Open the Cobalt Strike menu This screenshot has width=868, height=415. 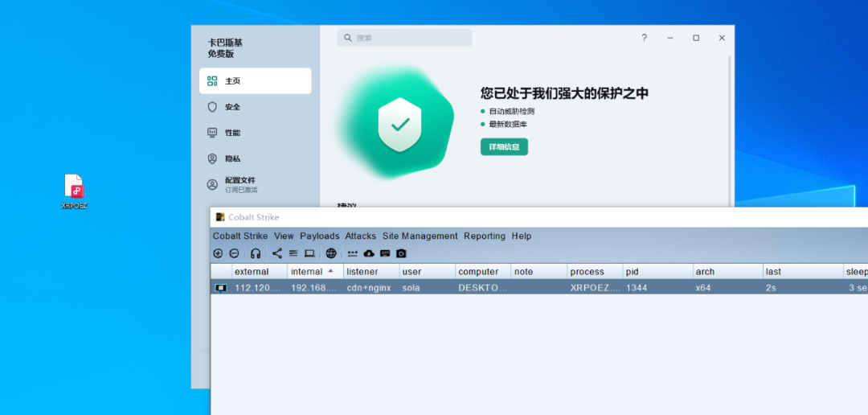click(x=240, y=236)
